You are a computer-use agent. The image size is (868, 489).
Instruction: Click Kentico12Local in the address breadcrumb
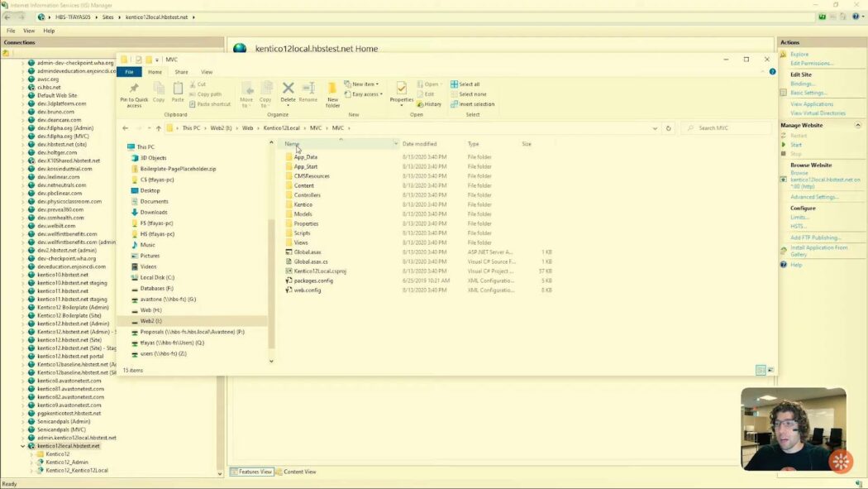[281, 128]
